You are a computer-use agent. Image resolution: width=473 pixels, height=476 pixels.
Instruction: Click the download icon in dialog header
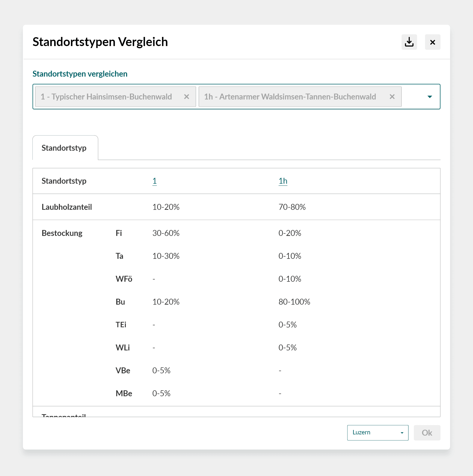(x=409, y=42)
